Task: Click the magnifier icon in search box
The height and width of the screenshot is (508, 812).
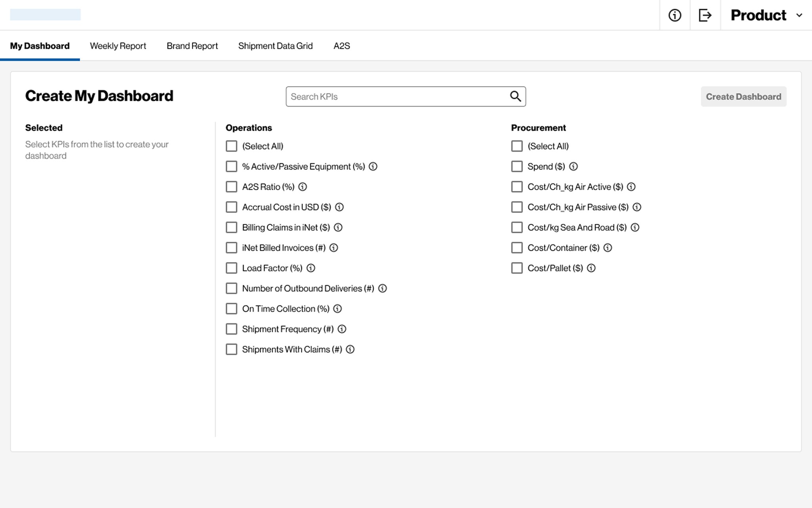Action: [x=515, y=96]
